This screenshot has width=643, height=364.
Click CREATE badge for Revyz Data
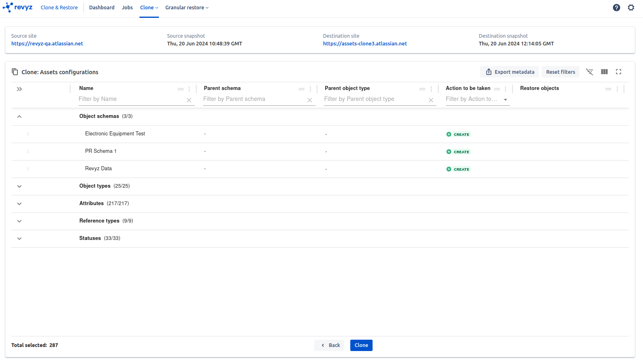click(458, 169)
